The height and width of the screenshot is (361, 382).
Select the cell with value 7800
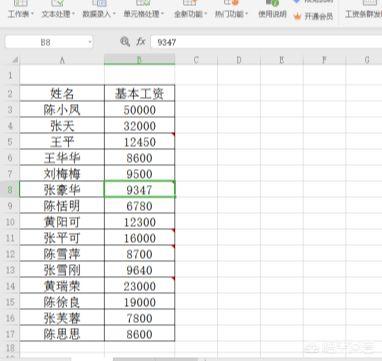[140, 317]
